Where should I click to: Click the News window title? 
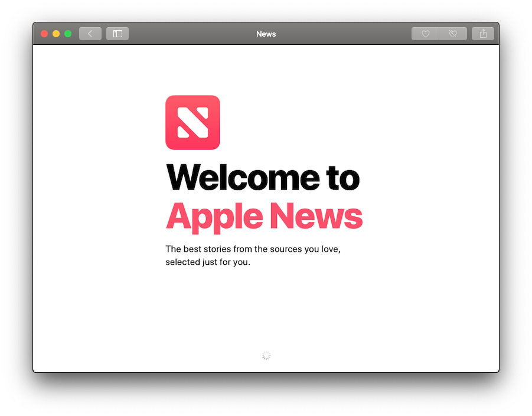click(266, 34)
